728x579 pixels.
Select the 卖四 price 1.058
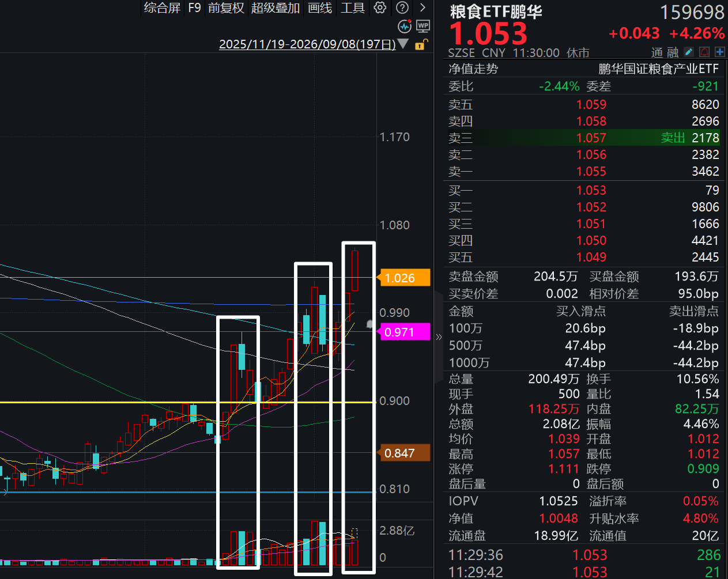point(591,121)
